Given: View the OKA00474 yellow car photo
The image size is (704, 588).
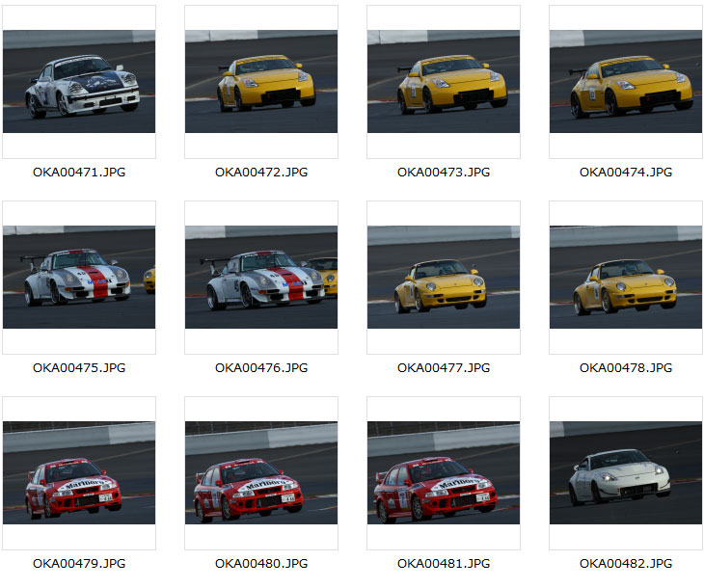Looking at the screenshot, I should pos(626,81).
